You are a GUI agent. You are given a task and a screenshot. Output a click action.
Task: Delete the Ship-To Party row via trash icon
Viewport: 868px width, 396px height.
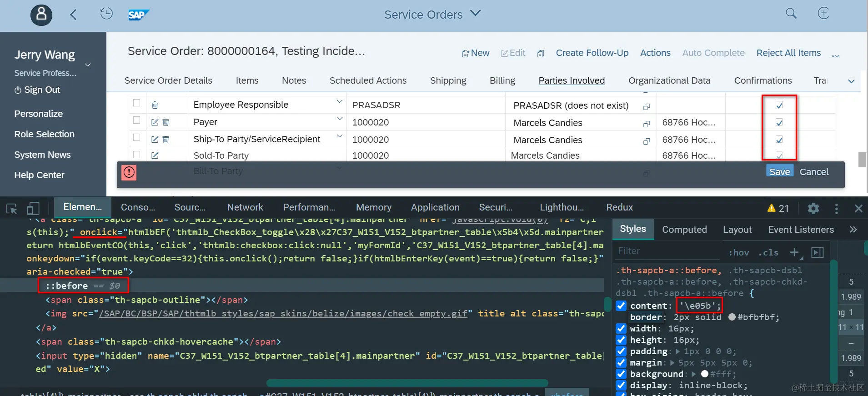[x=166, y=140]
